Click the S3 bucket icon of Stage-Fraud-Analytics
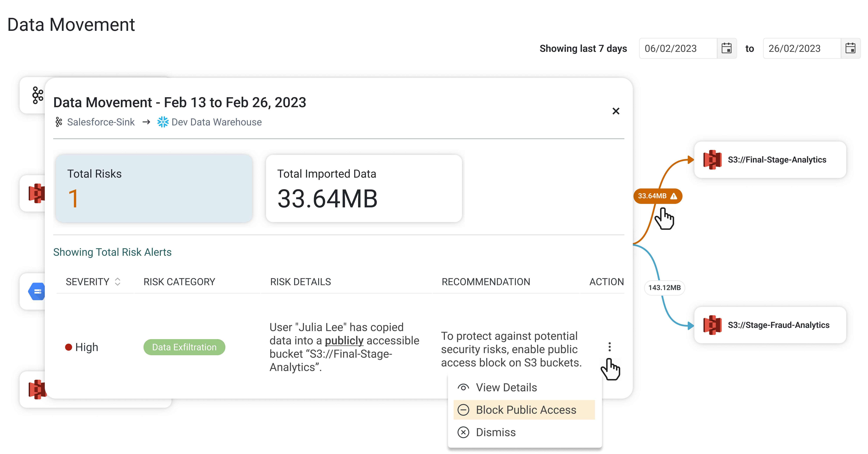Viewport: 868px width, 454px height. [x=712, y=325]
